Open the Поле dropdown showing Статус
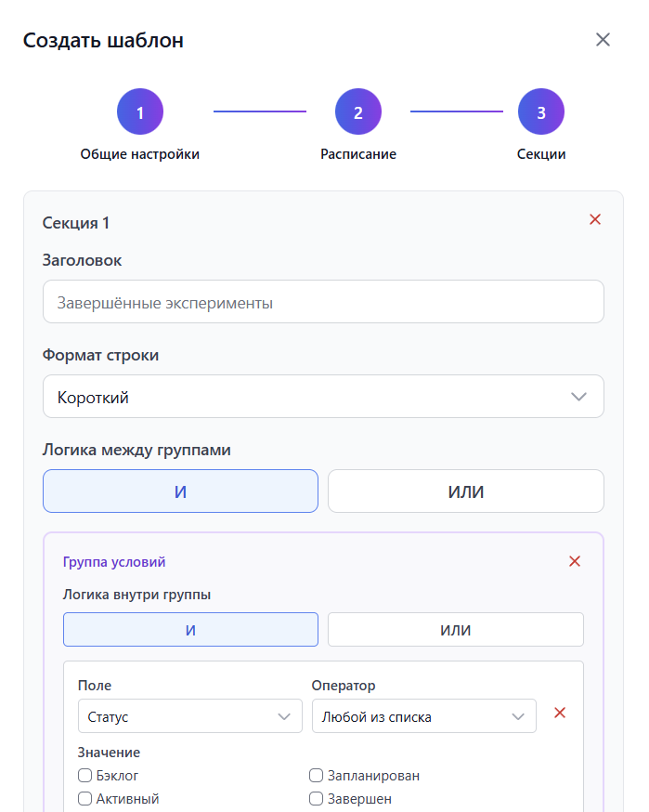The width and height of the screenshot is (649, 812). 189,716
